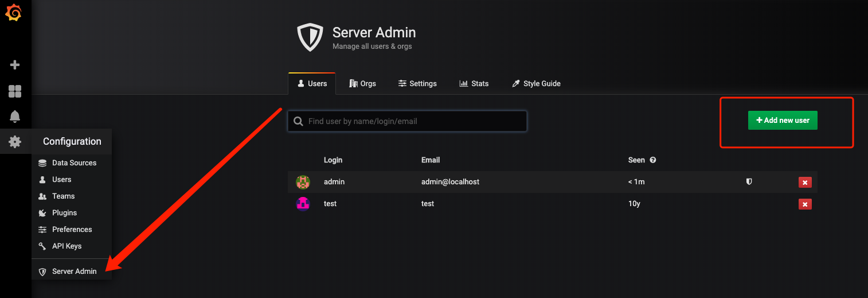Image resolution: width=868 pixels, height=298 pixels.
Task: Open the Alerting bell icon
Action: point(15,116)
